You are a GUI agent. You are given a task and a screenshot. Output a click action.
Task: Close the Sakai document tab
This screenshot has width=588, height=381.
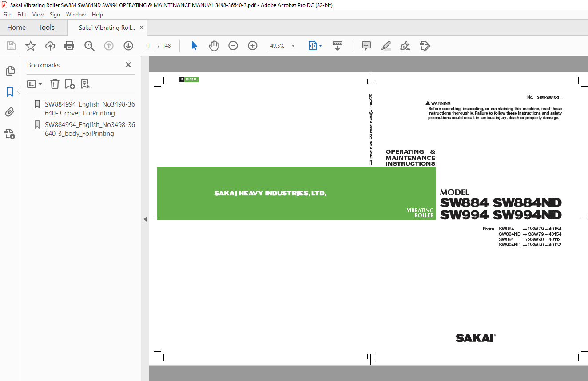coord(141,28)
